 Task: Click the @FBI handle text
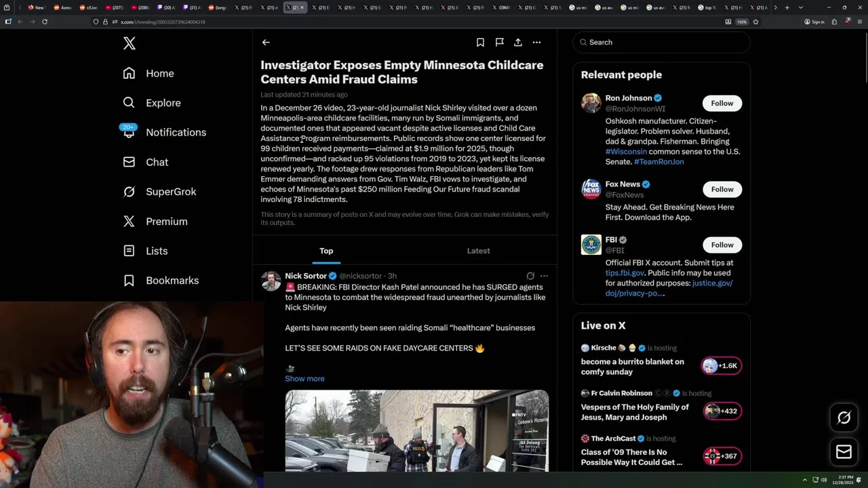[615, 250]
